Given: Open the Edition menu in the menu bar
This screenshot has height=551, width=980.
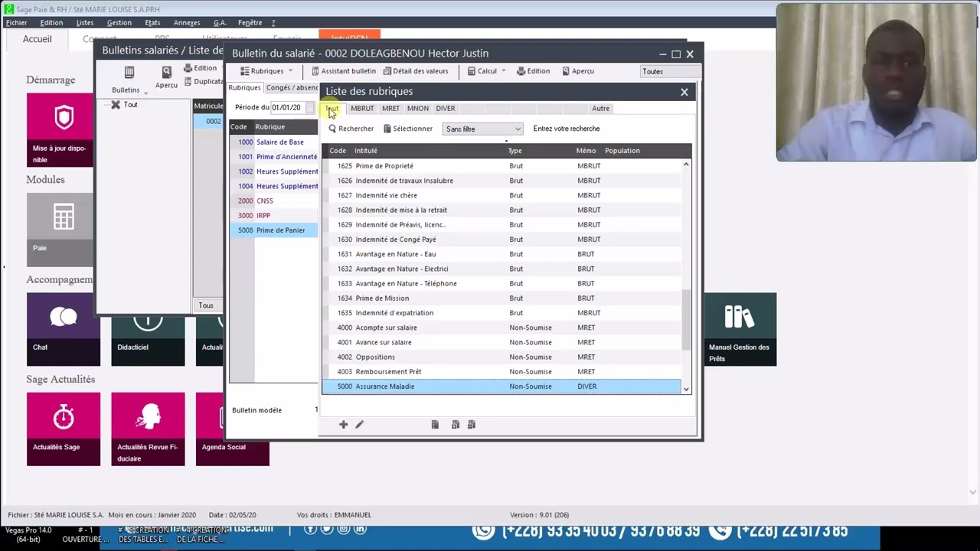Looking at the screenshot, I should [x=51, y=23].
